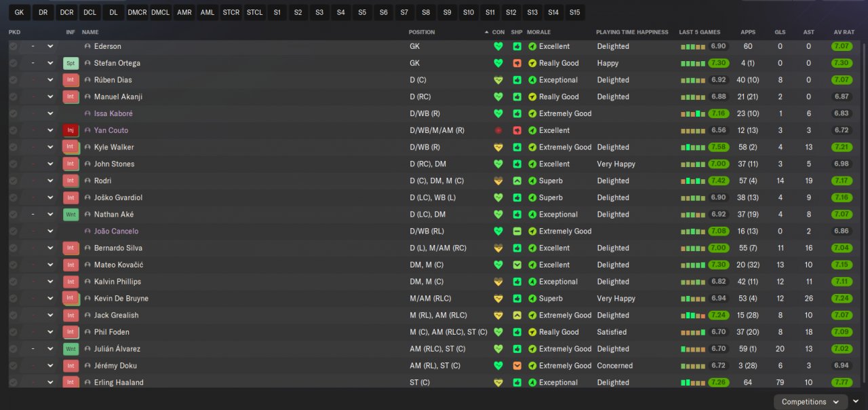Image resolution: width=868 pixels, height=410 pixels.
Task: Click Nathan Aké's Wnt info badge
Action: pyautogui.click(x=71, y=215)
